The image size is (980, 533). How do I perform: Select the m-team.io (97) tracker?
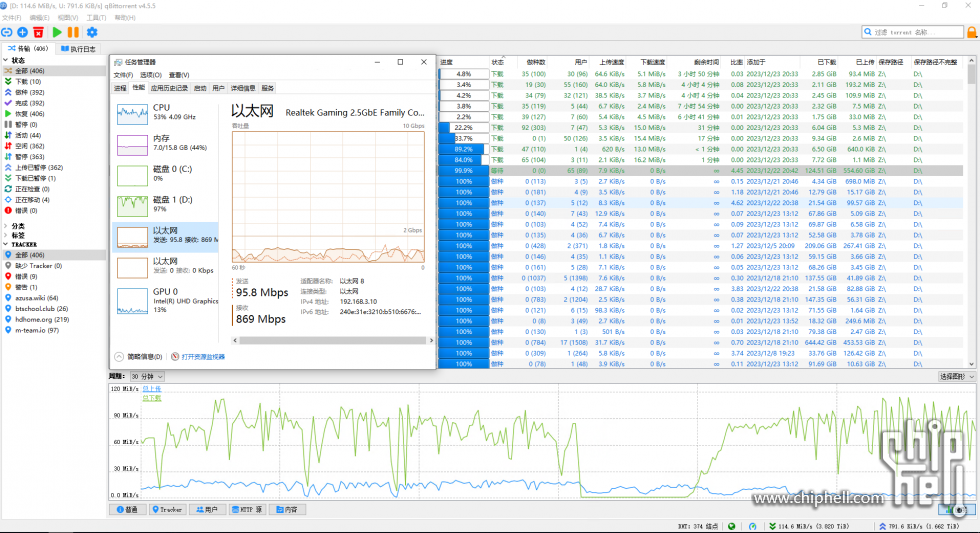point(37,330)
